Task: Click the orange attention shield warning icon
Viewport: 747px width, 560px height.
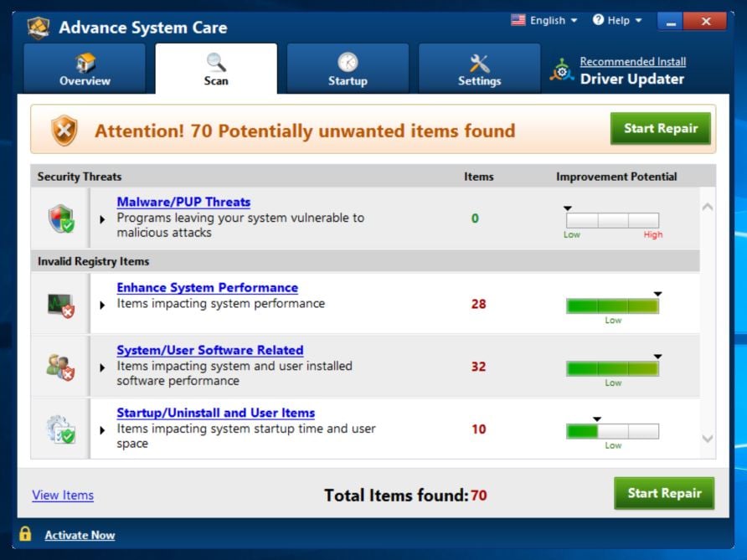Action: point(64,131)
